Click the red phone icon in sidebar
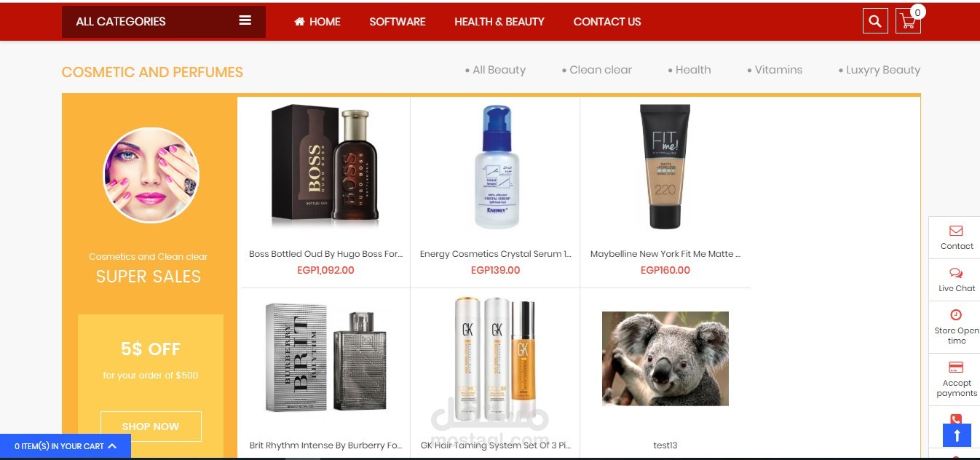The image size is (980, 460). (956, 419)
